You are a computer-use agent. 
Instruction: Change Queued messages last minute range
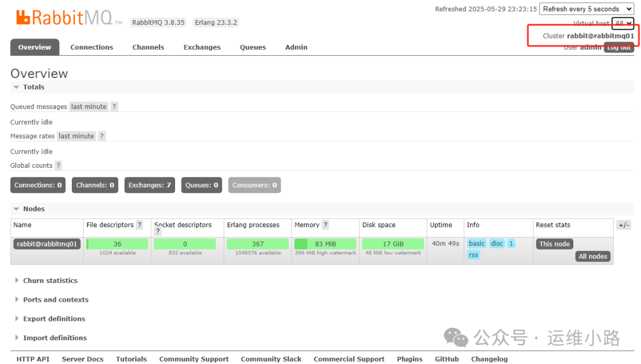(x=88, y=107)
